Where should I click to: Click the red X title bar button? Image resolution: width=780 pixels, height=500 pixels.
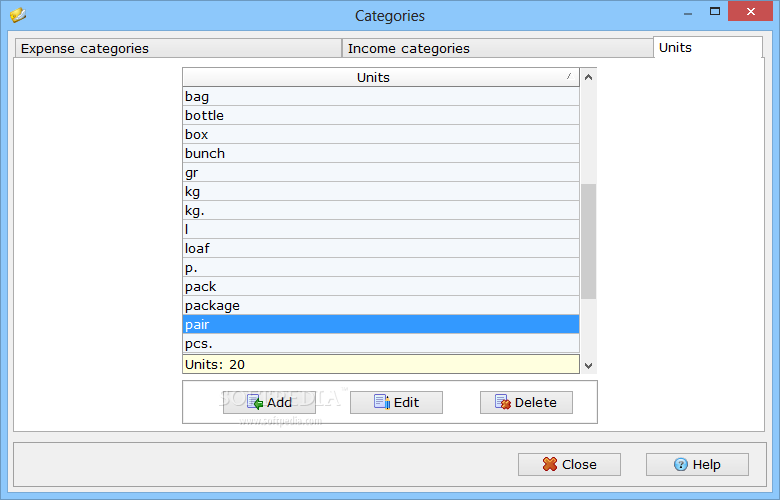751,11
